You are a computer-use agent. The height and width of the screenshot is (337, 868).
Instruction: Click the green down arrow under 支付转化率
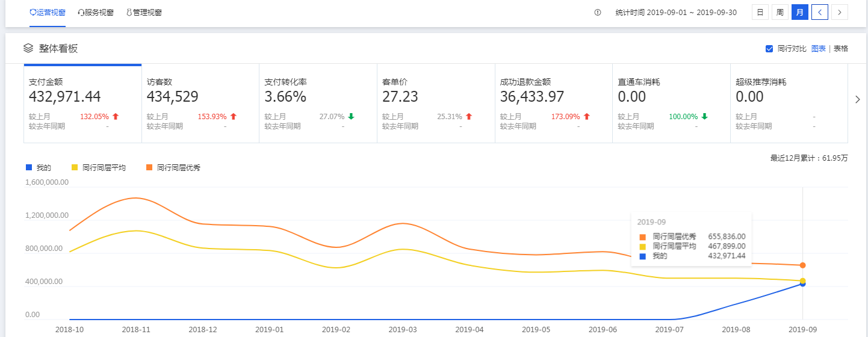[352, 117]
